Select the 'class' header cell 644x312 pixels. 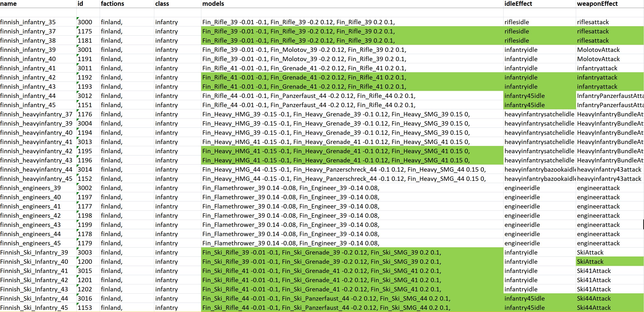[x=162, y=4]
